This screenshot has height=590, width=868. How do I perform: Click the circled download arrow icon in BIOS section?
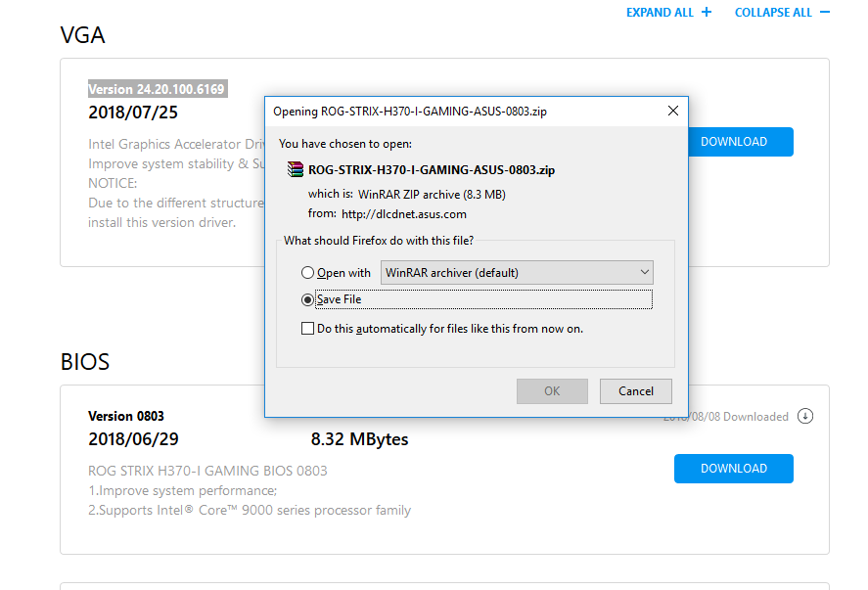805,416
